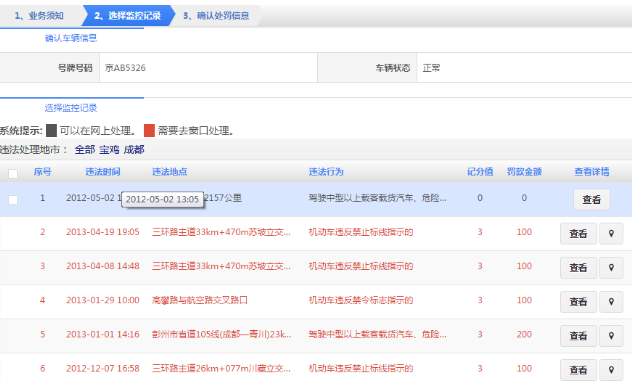632x383 pixels.
Task: Click the 记分值 column header
Action: click(480, 172)
